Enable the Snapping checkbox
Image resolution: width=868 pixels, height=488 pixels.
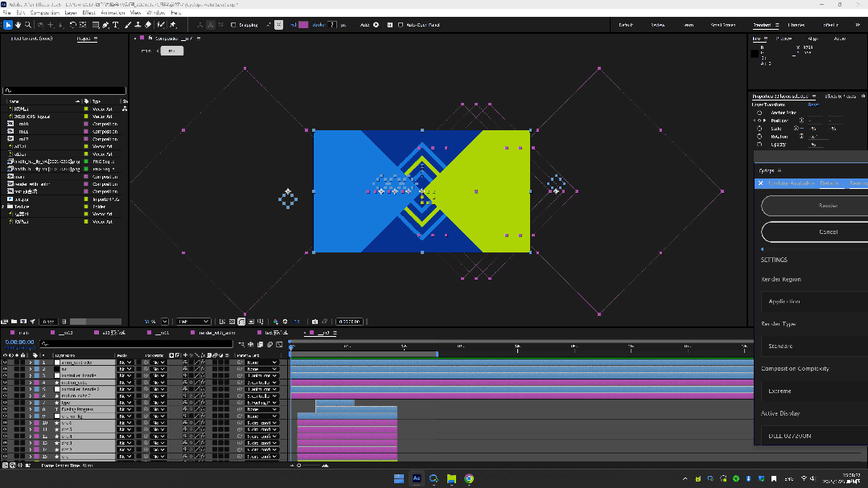[x=233, y=25]
